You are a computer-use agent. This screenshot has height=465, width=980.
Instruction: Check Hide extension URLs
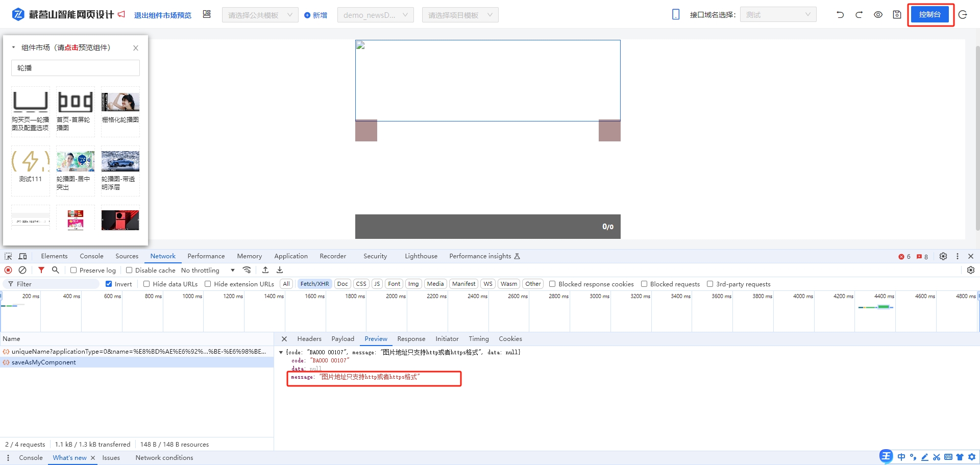coord(208,284)
